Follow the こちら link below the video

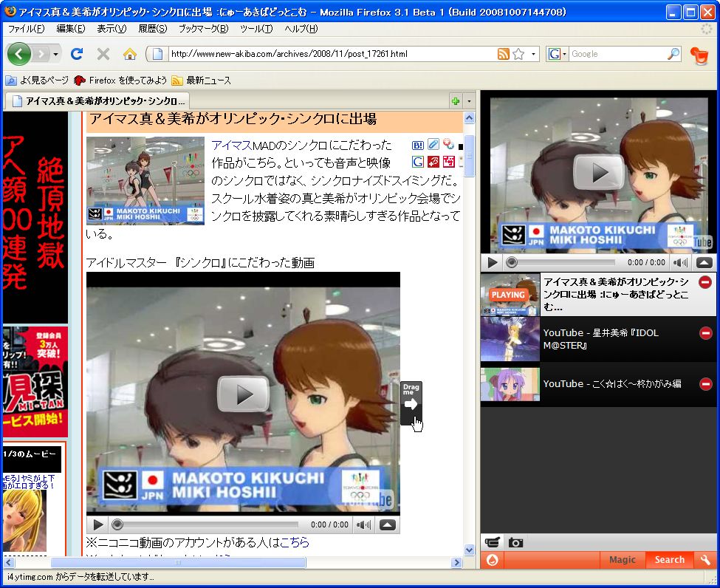click(295, 542)
